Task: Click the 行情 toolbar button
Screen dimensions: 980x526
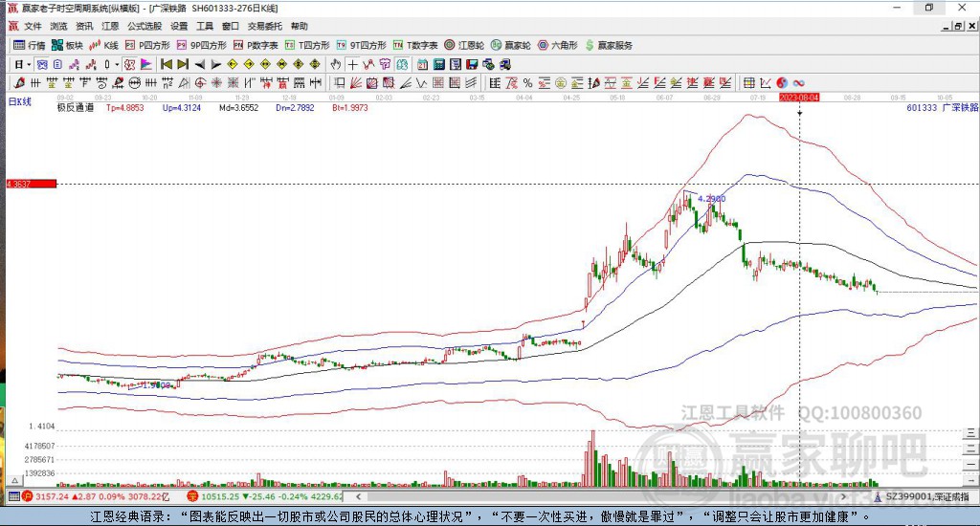Action: 30,45
